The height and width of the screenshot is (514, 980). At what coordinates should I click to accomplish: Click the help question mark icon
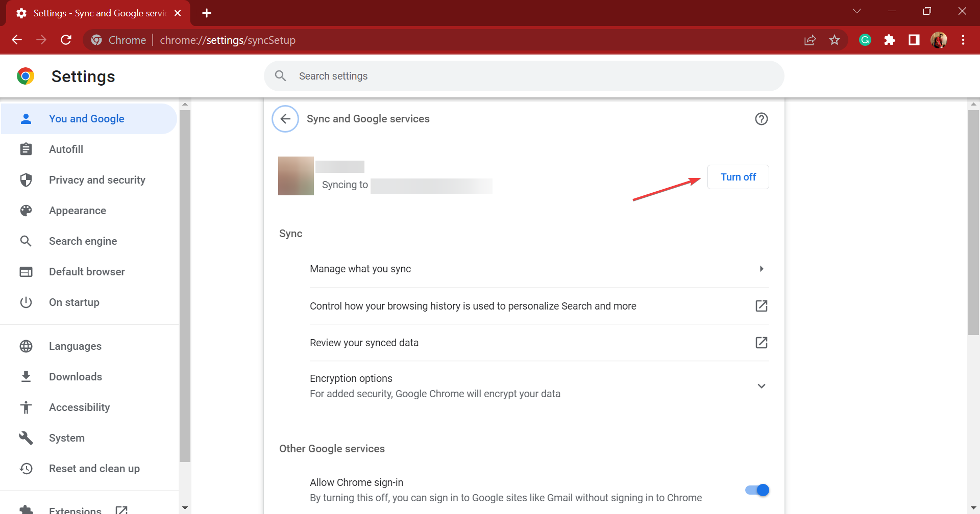pos(762,119)
